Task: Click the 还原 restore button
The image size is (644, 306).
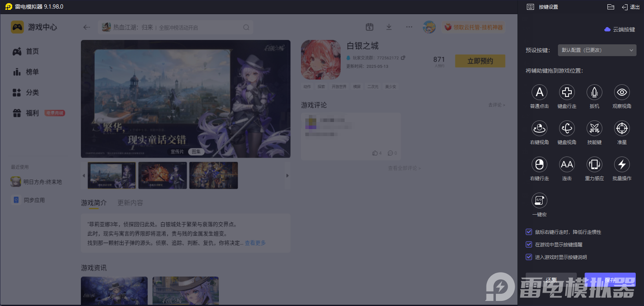Action: coord(551,280)
